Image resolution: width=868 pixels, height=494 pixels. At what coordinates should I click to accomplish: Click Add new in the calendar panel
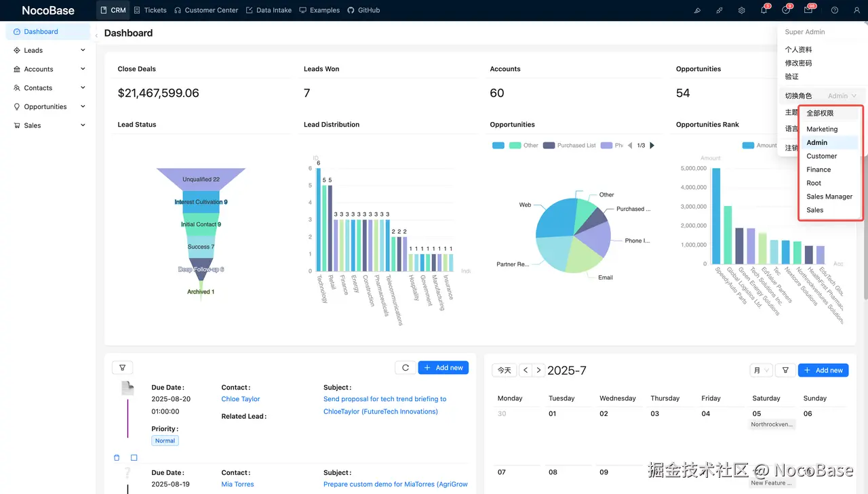[x=823, y=370]
